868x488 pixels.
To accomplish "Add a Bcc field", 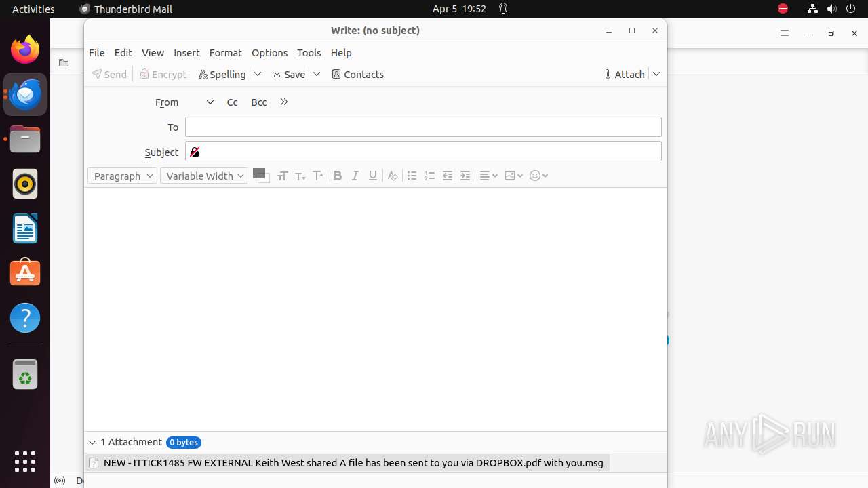I will pos(258,102).
